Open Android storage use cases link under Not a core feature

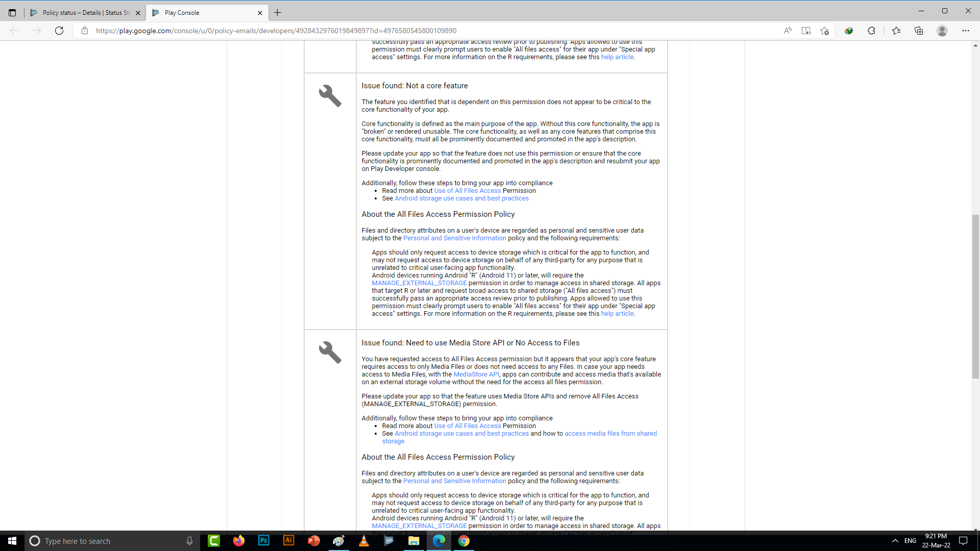coord(461,198)
